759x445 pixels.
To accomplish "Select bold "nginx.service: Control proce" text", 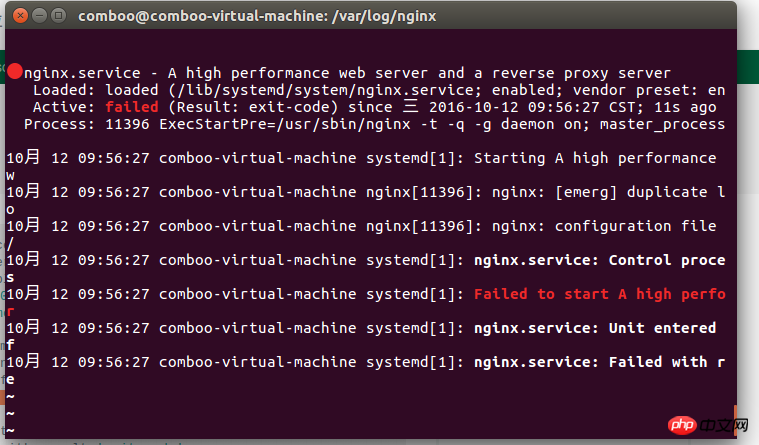I will click(x=599, y=261).
